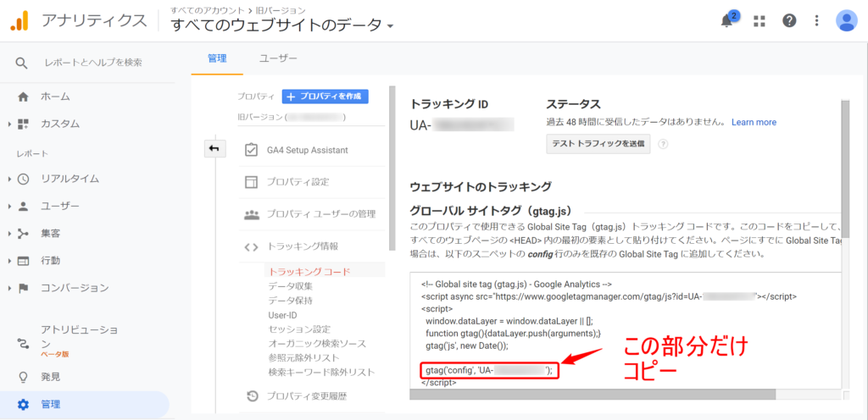The height and width of the screenshot is (420, 868).
Task: Click the Discover lightbulb icon
Action: (23, 377)
